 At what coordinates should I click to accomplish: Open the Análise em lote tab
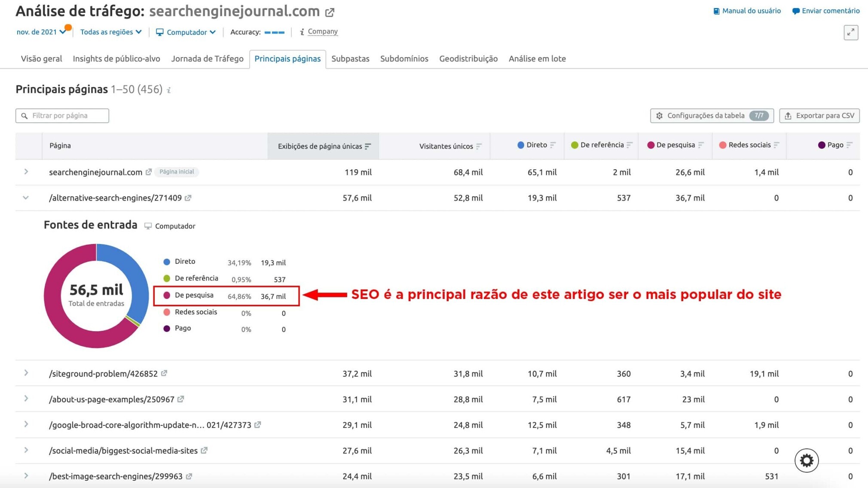(537, 59)
